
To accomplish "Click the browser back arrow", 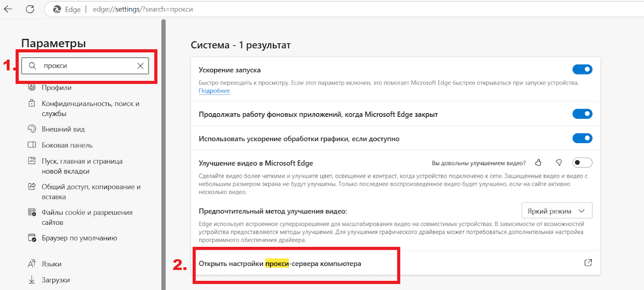I will pyautogui.click(x=8, y=9).
